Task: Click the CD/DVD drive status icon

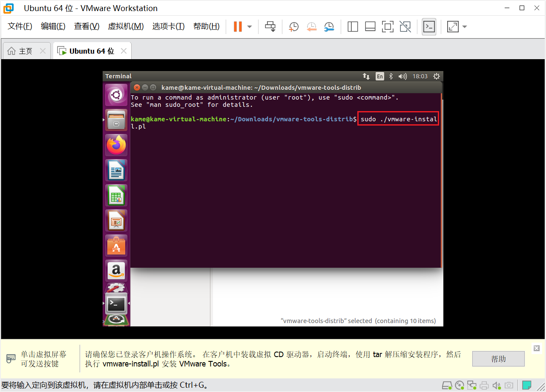Action: point(460,386)
